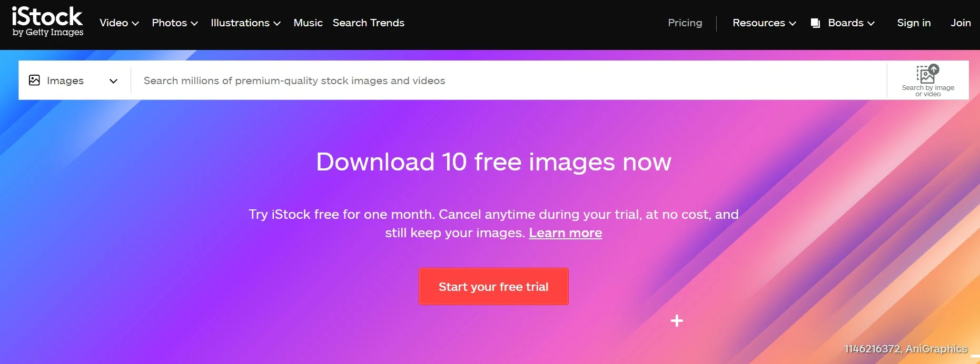
Task: Open the Resources dropdown
Action: click(764, 23)
